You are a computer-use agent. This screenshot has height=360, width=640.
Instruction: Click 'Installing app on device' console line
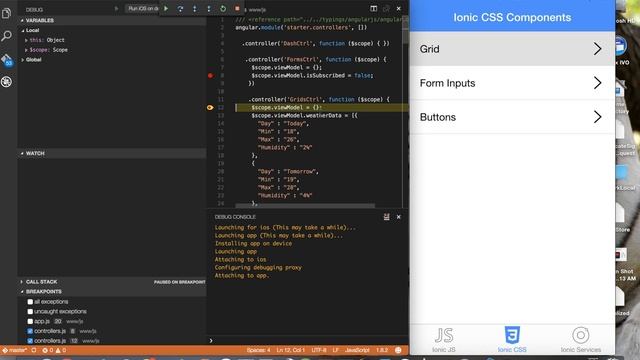253,243
